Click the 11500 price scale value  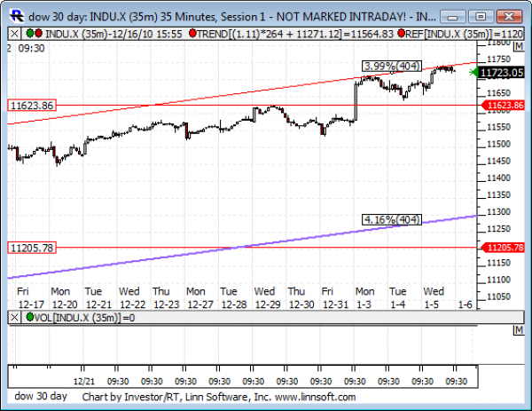[x=498, y=144]
